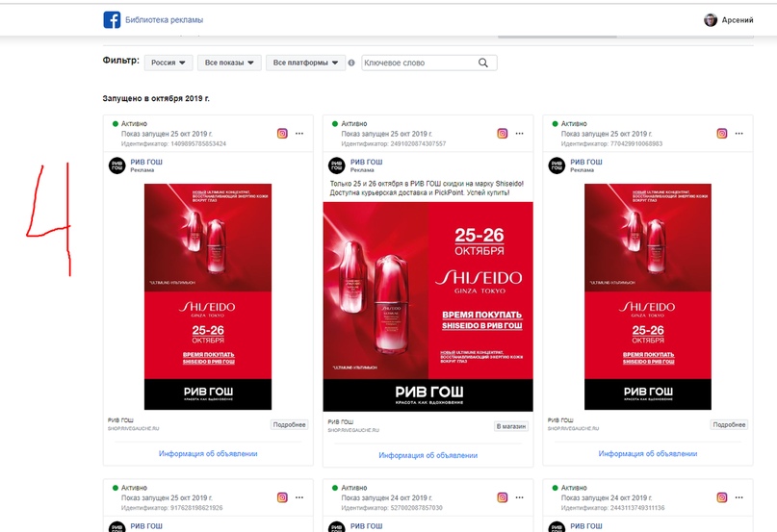Expand the Все платформы filter dropdown
The height and width of the screenshot is (532, 777).
coord(306,63)
